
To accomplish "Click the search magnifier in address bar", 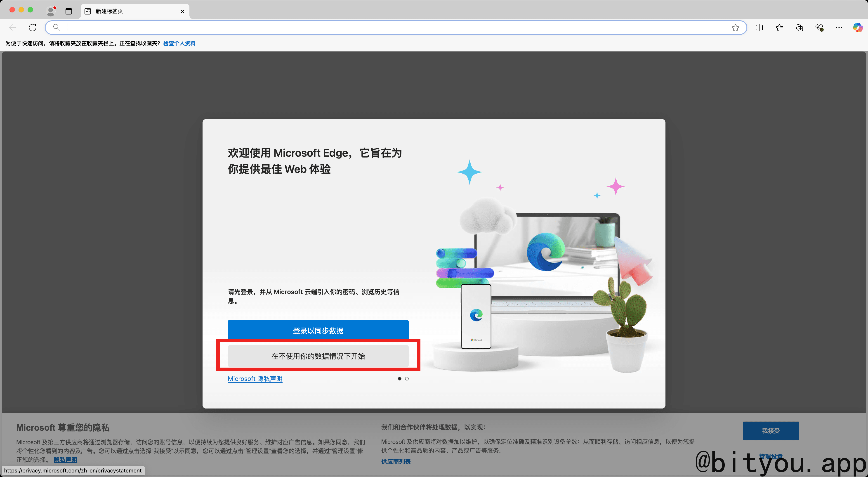I will [x=57, y=27].
